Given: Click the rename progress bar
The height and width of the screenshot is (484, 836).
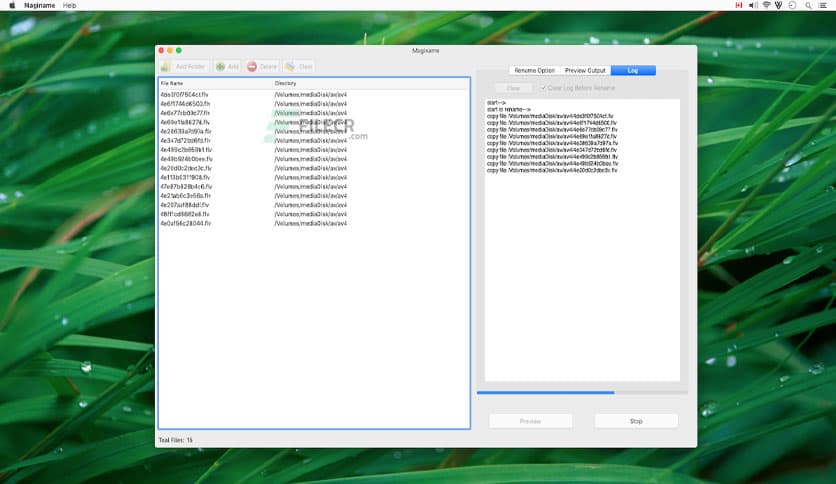Looking at the screenshot, I should pos(578,393).
